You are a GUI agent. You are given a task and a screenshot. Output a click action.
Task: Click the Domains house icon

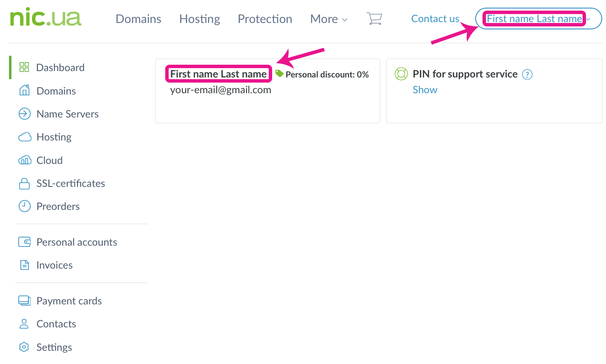(24, 90)
